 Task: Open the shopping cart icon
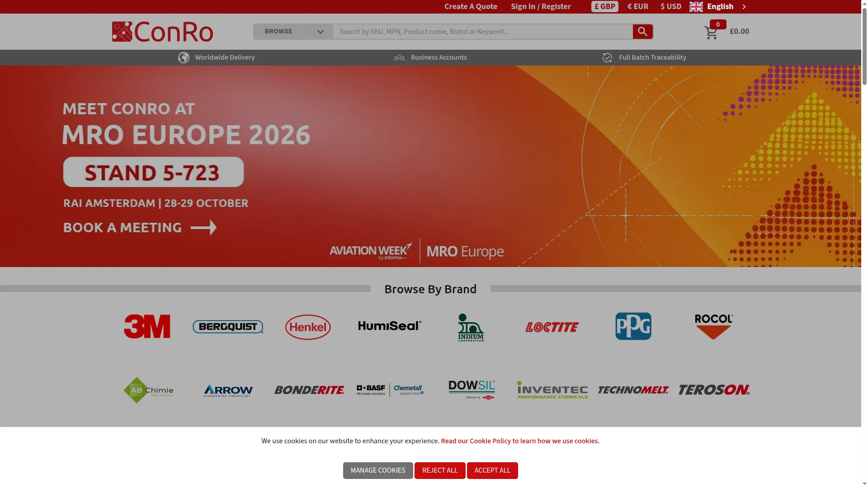click(711, 33)
